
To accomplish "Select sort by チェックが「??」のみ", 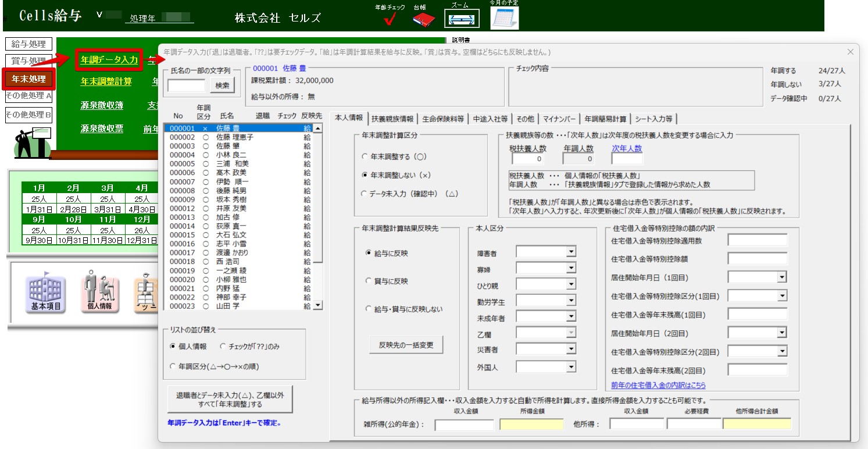I will [x=223, y=346].
